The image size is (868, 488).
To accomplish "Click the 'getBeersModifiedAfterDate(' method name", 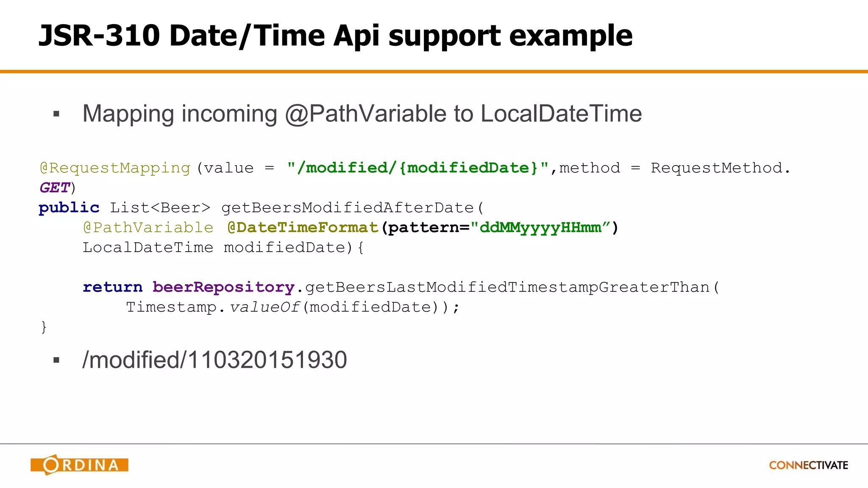I will [353, 208].
